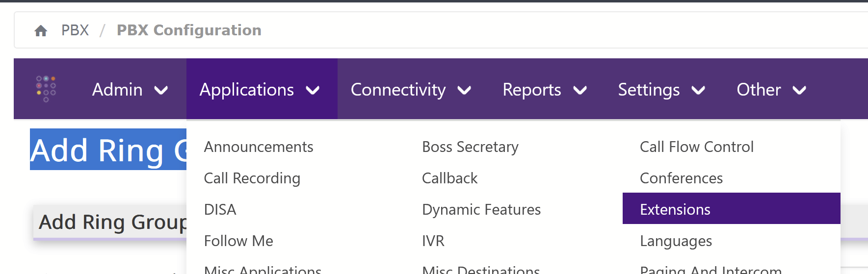Open the Settings dropdown arrow
The height and width of the screenshot is (274, 868).
(698, 90)
